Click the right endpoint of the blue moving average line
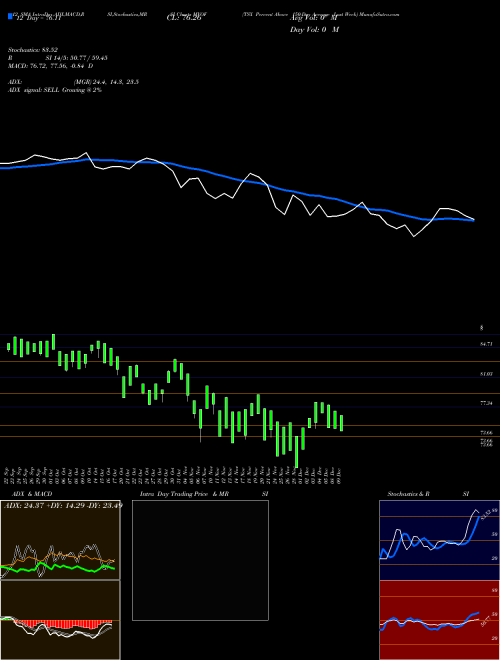 point(474,220)
